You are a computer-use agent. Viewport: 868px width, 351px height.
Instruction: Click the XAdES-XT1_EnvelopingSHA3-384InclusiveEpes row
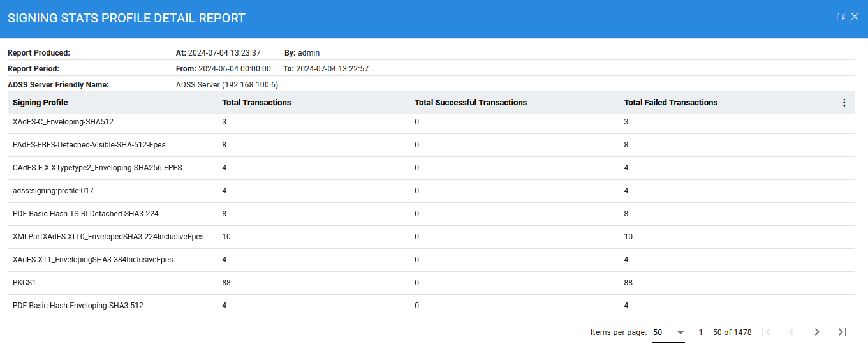pos(92,260)
